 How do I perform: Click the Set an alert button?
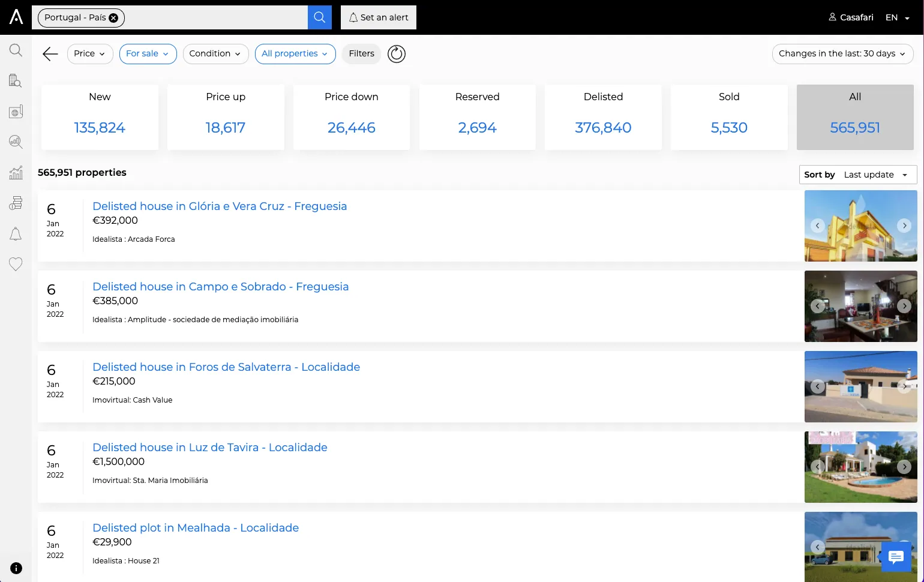tap(379, 17)
